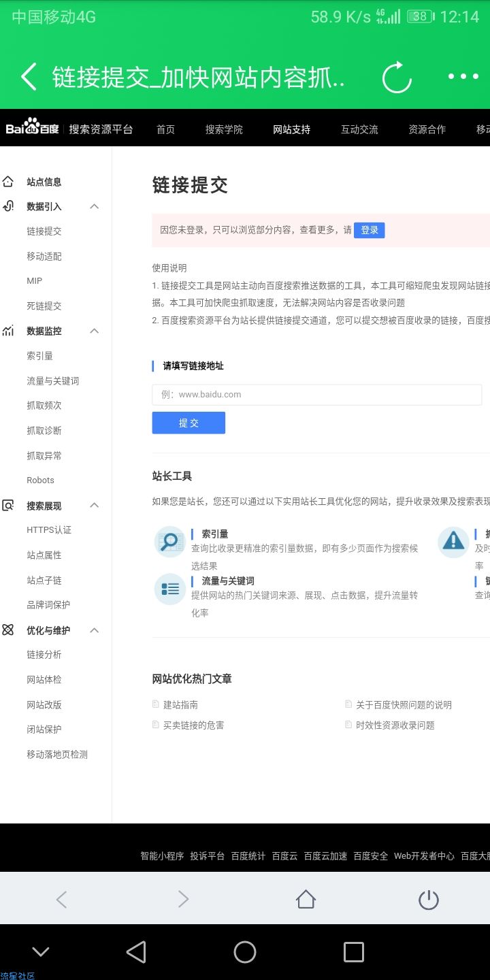
Task: Click document icon beside 买卖链接的危害
Action: pyautogui.click(x=156, y=725)
